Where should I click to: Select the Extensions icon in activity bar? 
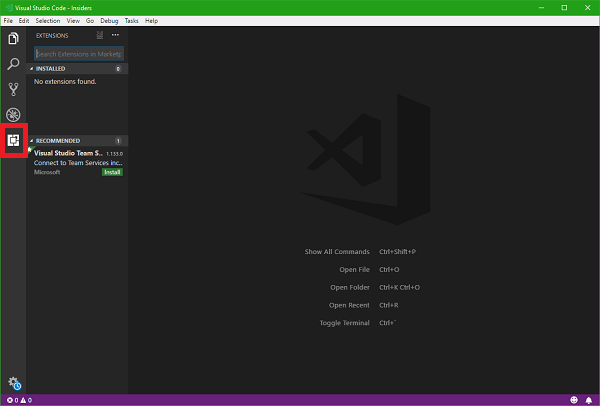coord(14,141)
